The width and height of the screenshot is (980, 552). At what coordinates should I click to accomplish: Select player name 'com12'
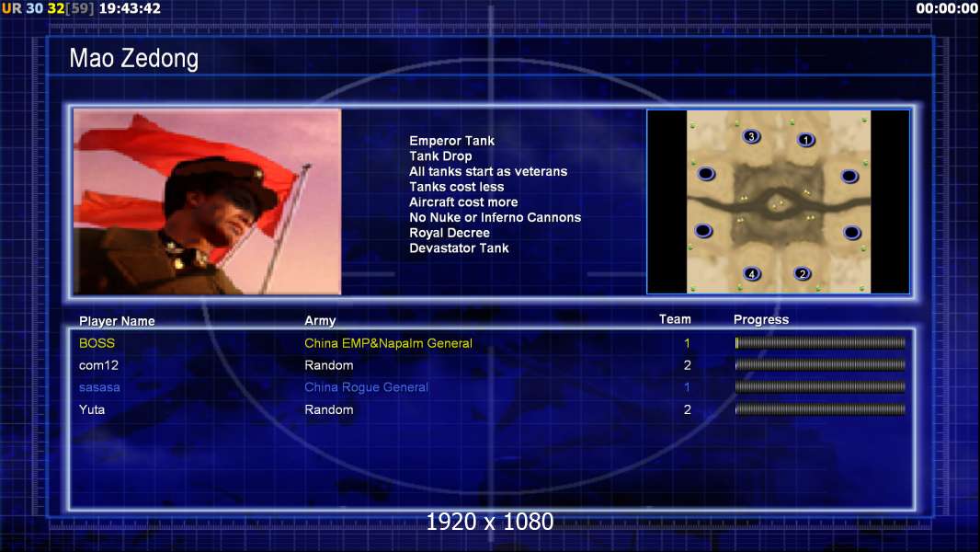pos(98,365)
